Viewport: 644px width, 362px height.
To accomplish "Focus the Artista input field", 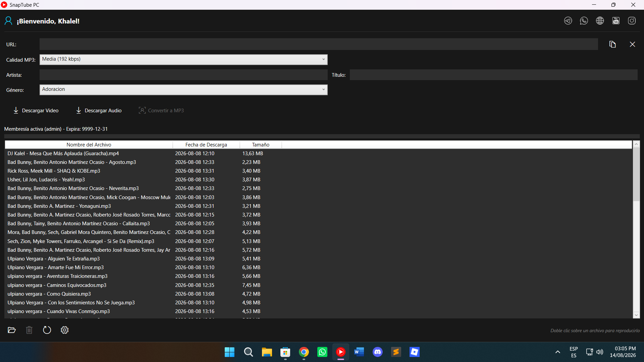I will [x=183, y=75].
